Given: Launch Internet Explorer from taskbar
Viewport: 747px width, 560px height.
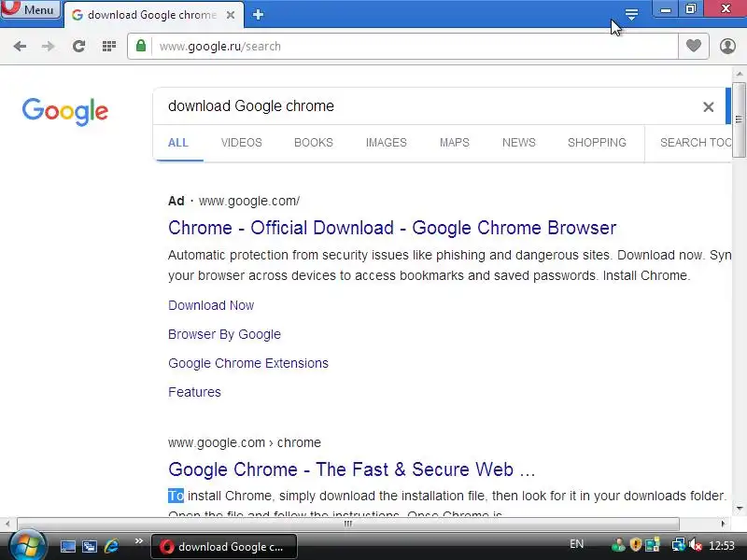Looking at the screenshot, I should [x=111, y=546].
